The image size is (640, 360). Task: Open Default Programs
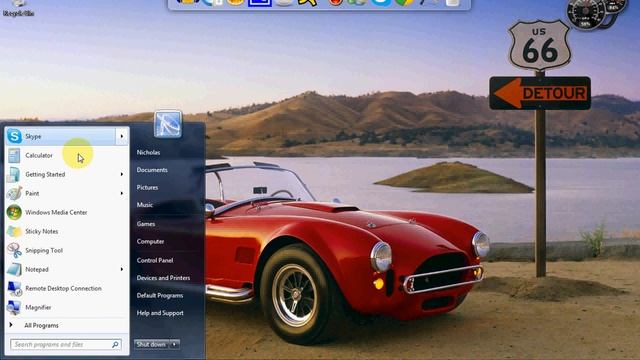160,295
